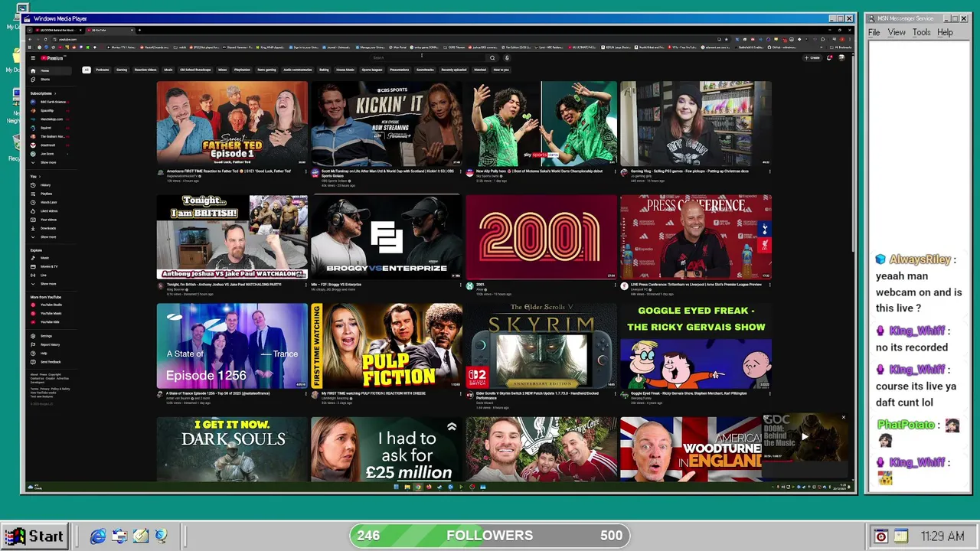Select the Recently uploaded filter chip
Image resolution: width=980 pixels, height=551 pixels.
tap(454, 70)
